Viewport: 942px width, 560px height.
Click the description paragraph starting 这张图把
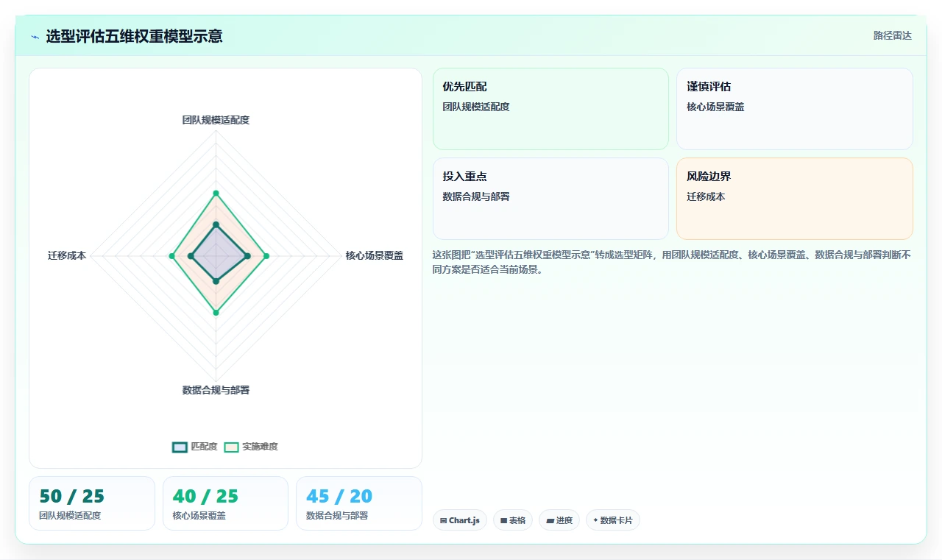(x=672, y=262)
